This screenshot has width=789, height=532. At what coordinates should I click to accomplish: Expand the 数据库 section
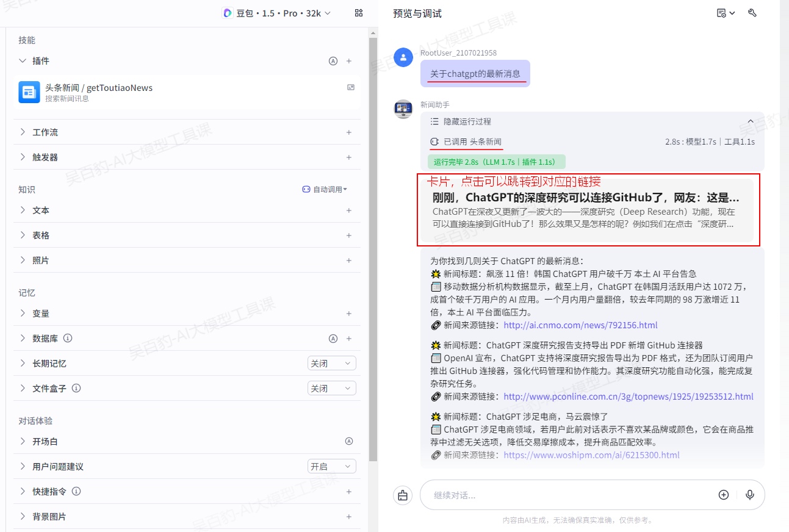click(23, 339)
